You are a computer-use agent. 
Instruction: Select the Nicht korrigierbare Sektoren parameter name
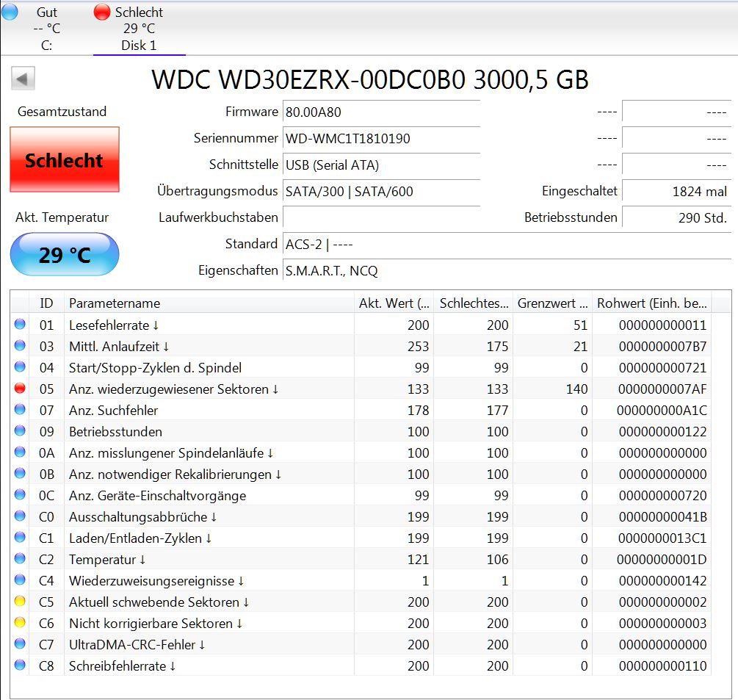pos(156,624)
